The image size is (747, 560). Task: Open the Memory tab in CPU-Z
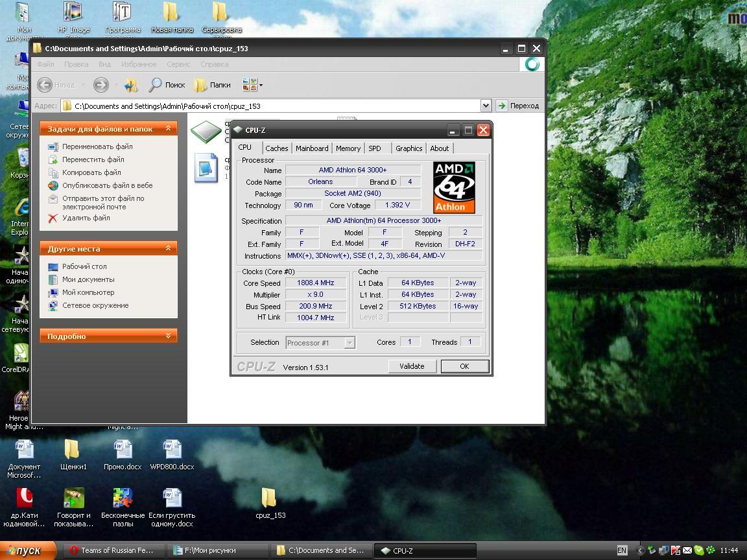pyautogui.click(x=348, y=148)
